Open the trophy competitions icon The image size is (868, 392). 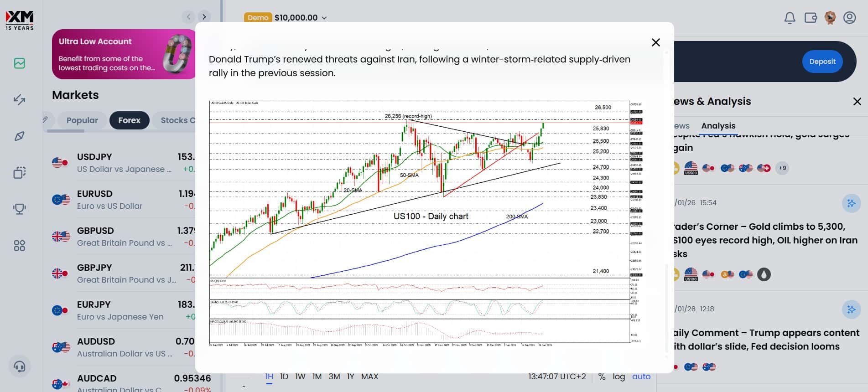click(19, 209)
